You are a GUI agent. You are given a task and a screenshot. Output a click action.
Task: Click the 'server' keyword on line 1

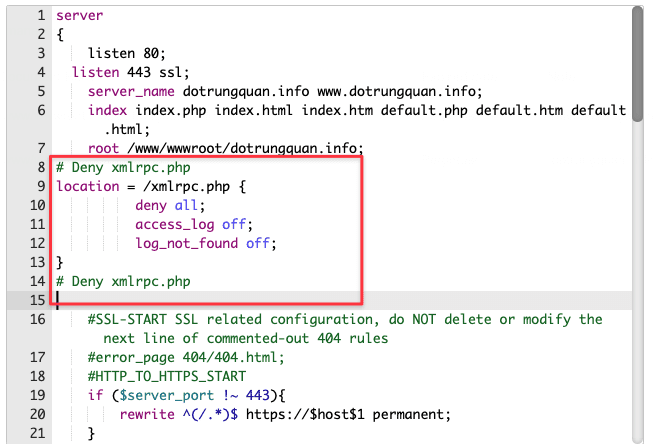(80, 16)
